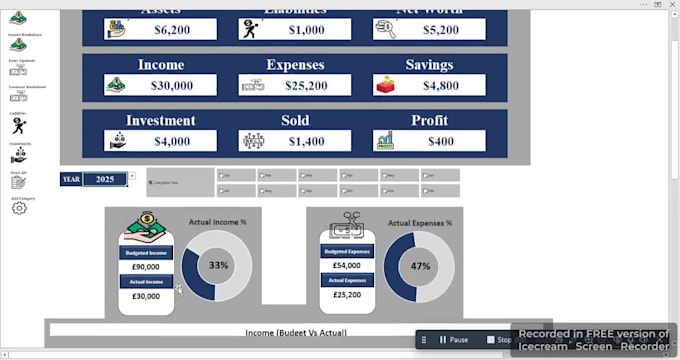Click the Investment card hand icon
The height and width of the screenshot is (360, 680).
pos(118,141)
